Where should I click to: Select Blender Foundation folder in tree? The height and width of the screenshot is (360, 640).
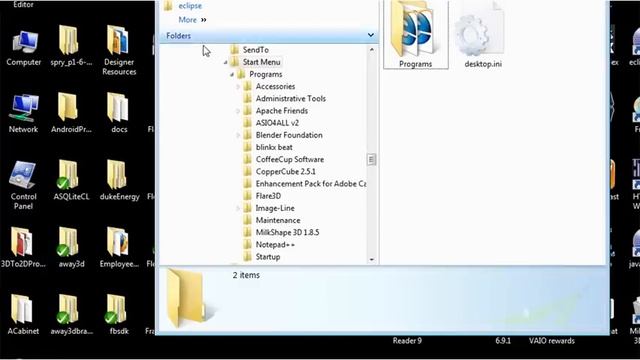(x=289, y=135)
